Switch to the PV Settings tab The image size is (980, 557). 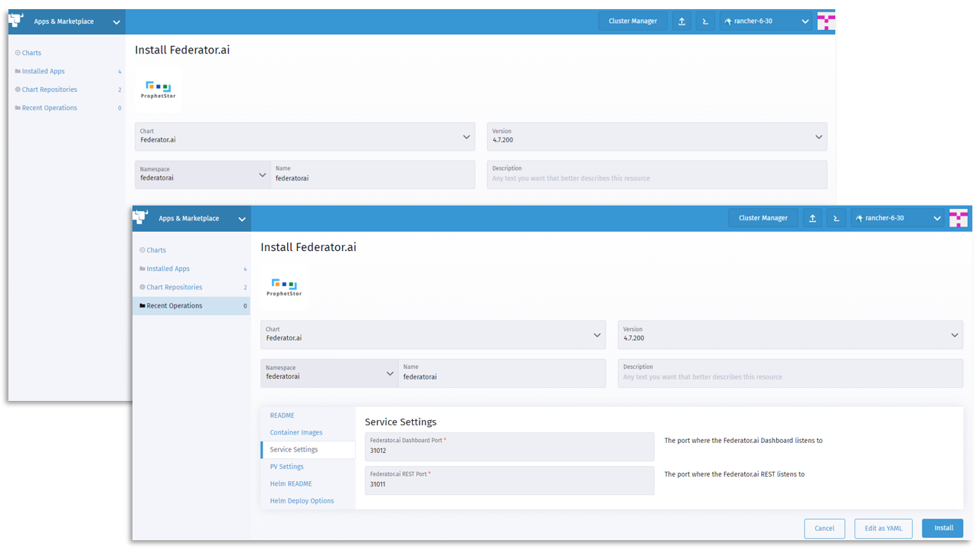tap(286, 467)
